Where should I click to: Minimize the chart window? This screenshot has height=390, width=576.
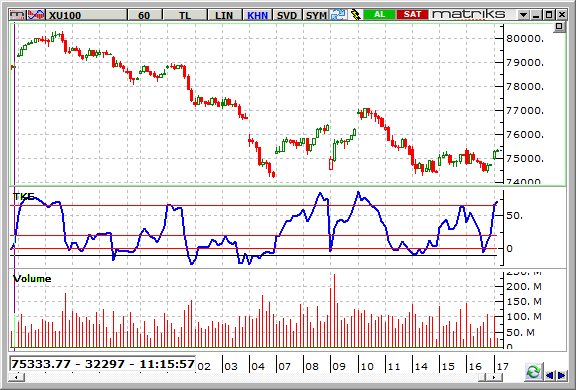536,15
